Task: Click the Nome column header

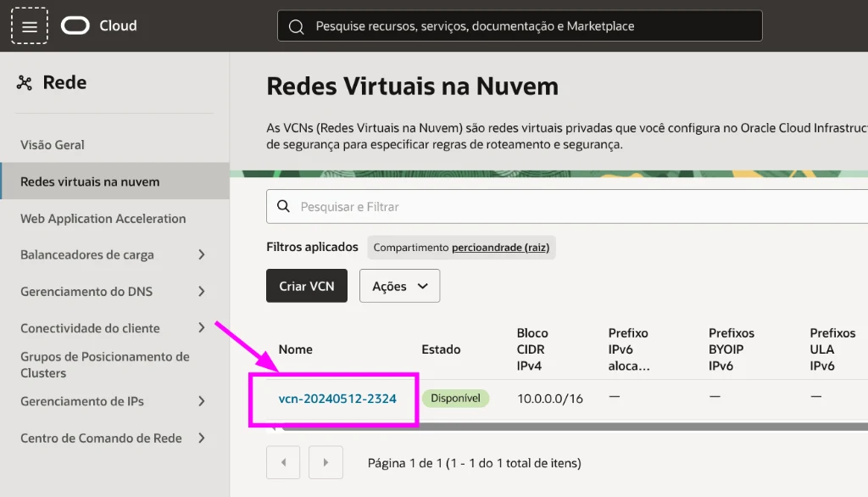Action: (x=296, y=349)
